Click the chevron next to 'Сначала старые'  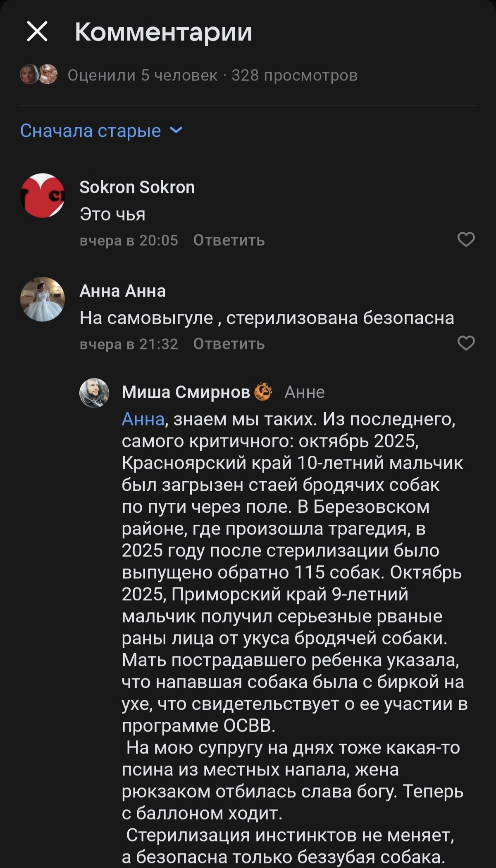[x=176, y=130]
